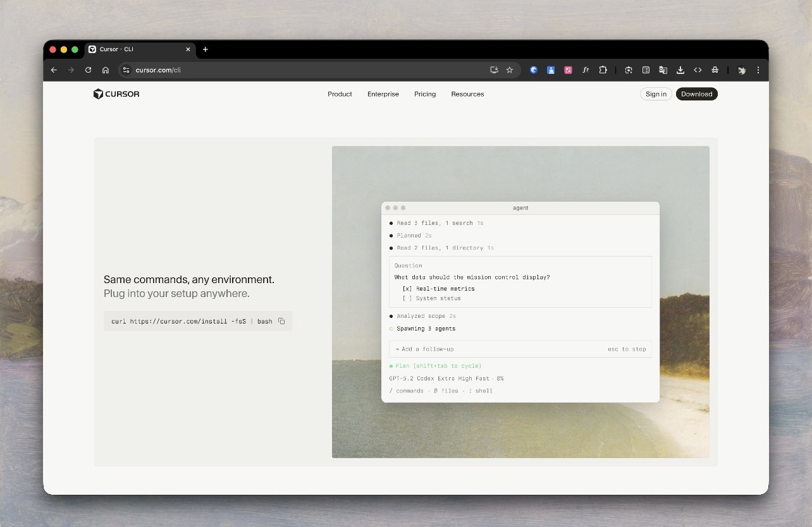The height and width of the screenshot is (527, 812).
Task: Click the Sign in button
Action: pos(656,94)
